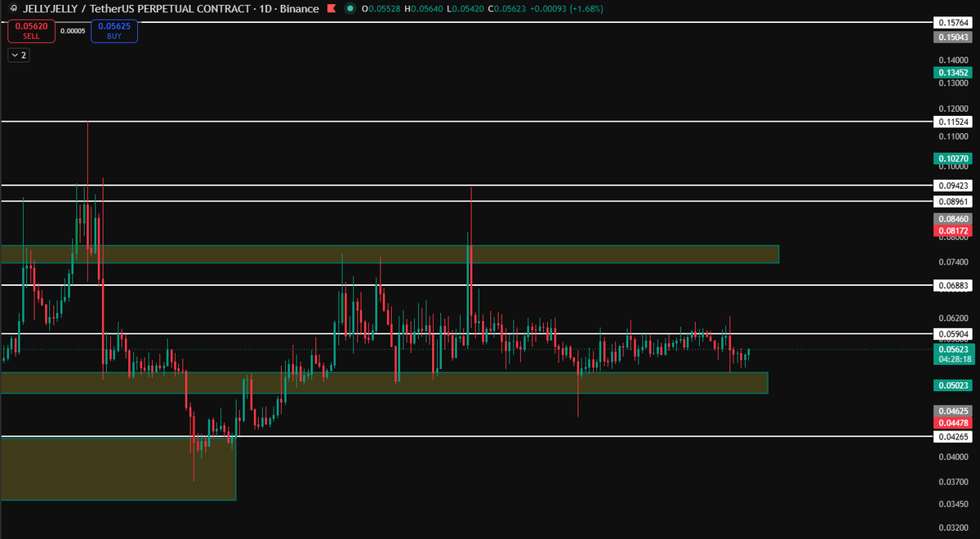The image size is (980, 539).
Task: Select the green 0.05023 price label
Action: click(953, 385)
